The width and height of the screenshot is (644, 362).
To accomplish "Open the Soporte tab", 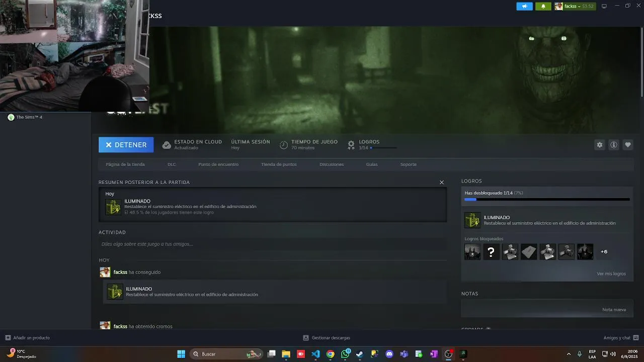I will pyautogui.click(x=409, y=164).
